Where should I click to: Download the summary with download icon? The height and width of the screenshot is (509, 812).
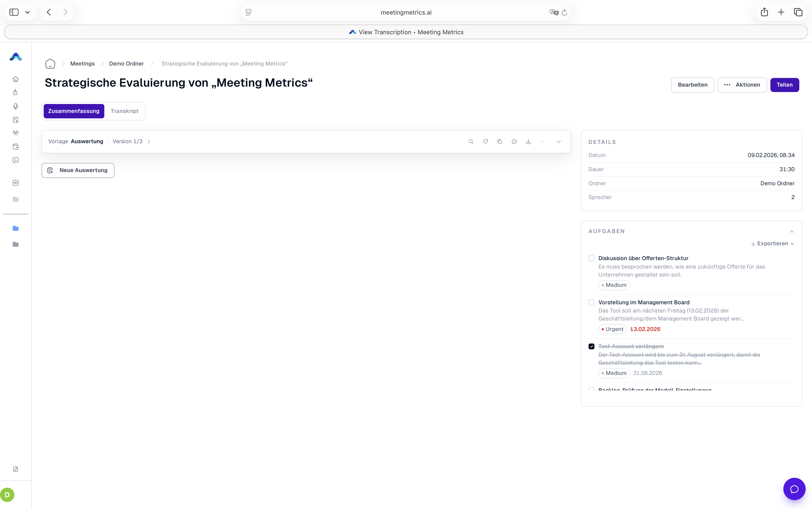528,142
